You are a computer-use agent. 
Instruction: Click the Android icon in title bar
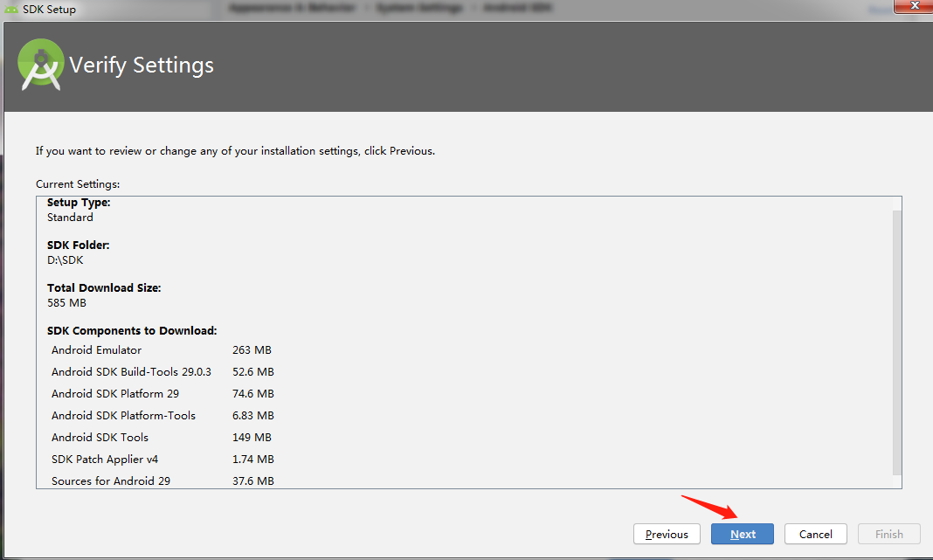(x=10, y=10)
